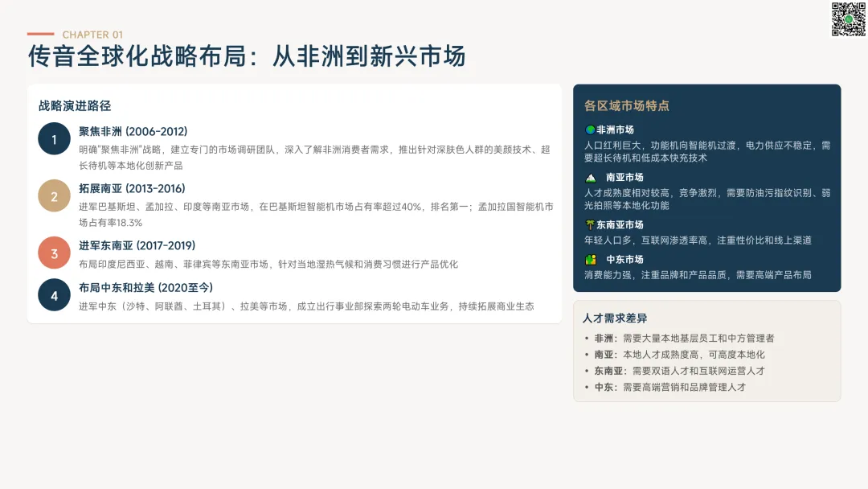Click the QR code in the corner

(x=848, y=19)
